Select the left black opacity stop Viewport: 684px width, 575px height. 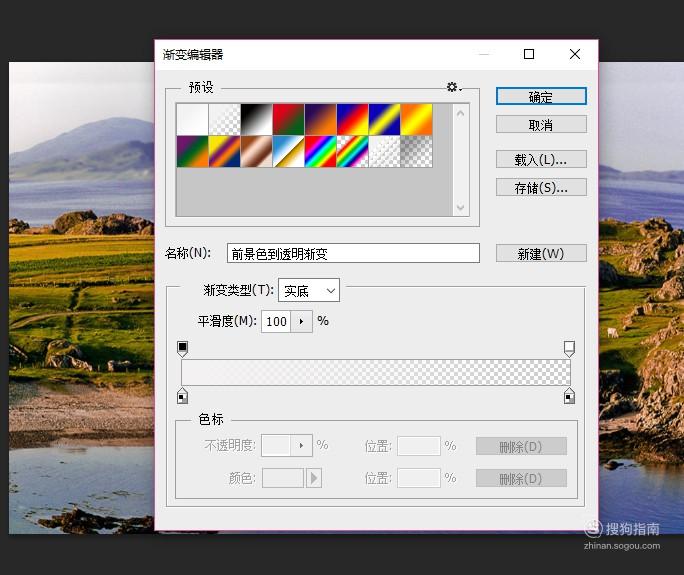coord(183,349)
